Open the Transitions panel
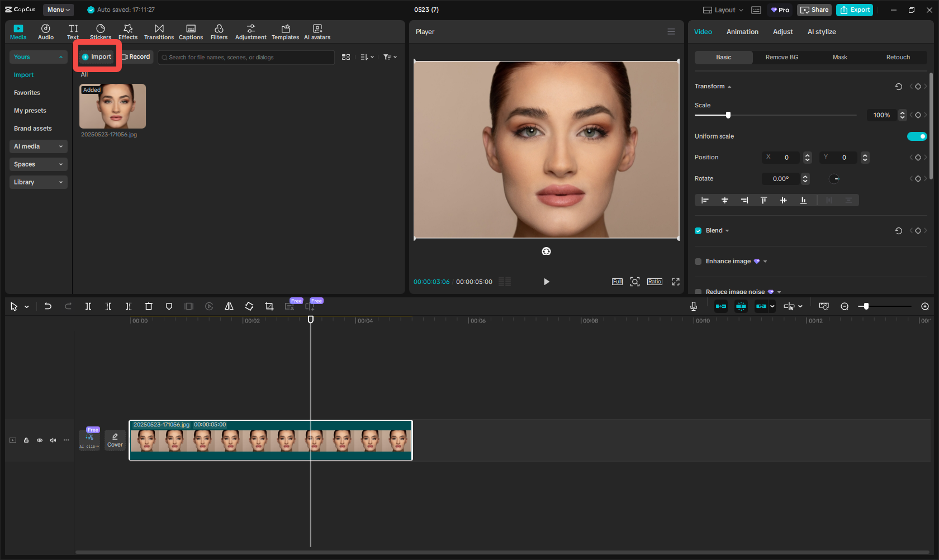This screenshot has height=560, width=939. pyautogui.click(x=159, y=32)
